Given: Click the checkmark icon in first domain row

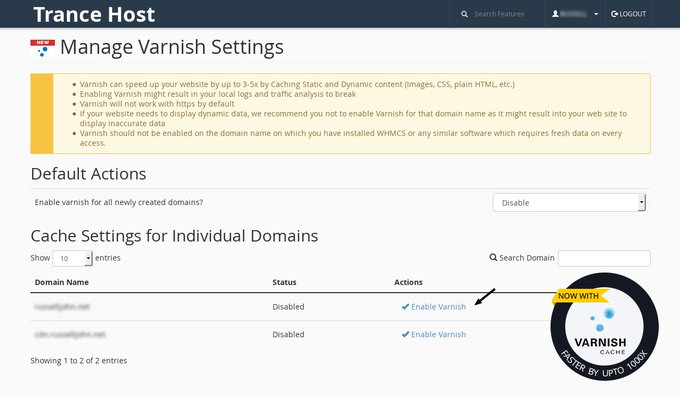Looking at the screenshot, I should coord(405,307).
